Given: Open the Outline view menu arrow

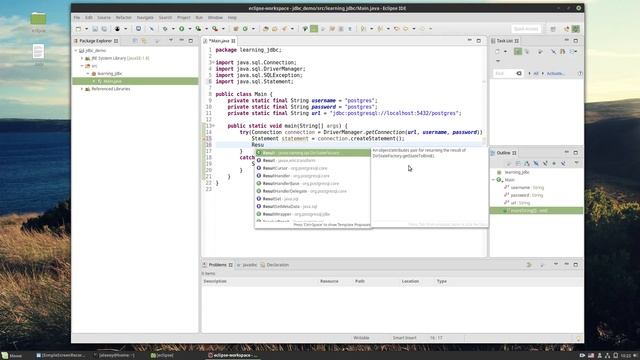Looking at the screenshot, I should [x=576, y=163].
